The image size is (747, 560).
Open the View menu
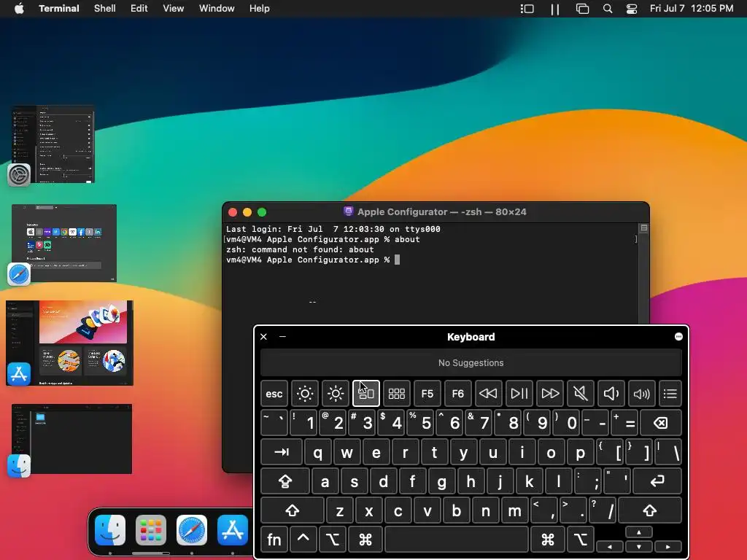[x=174, y=9]
